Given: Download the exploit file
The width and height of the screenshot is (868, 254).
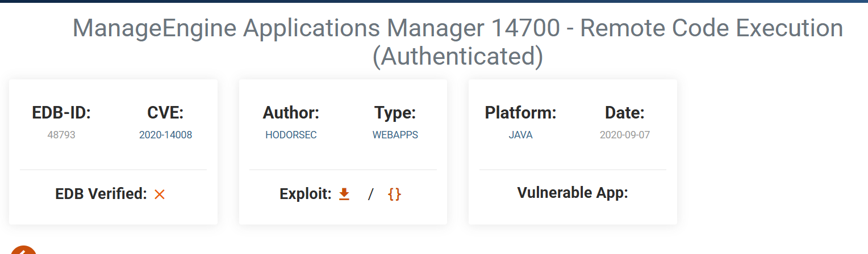Looking at the screenshot, I should (344, 194).
